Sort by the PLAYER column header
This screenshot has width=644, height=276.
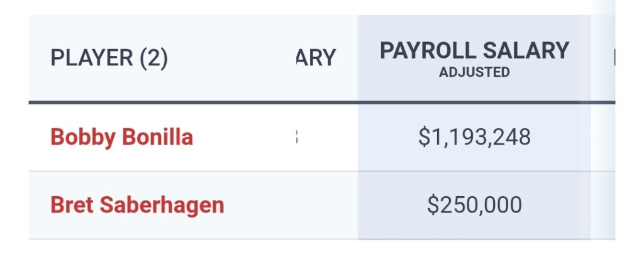point(109,58)
